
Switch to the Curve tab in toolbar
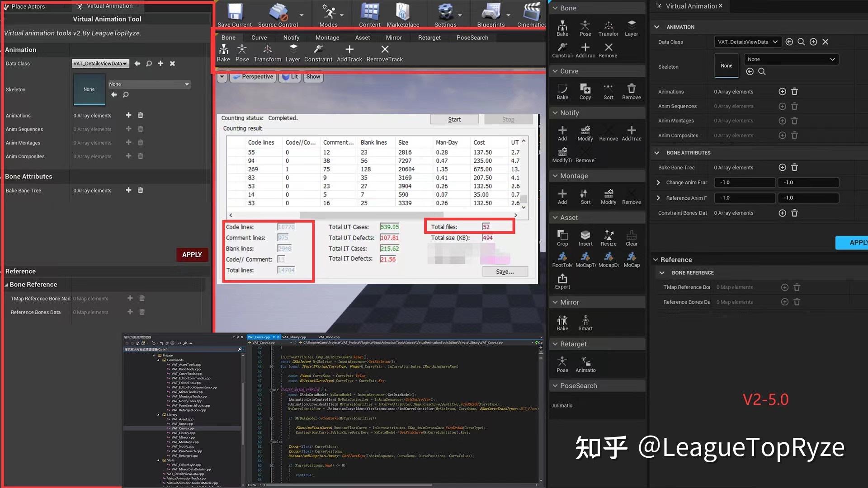coord(259,37)
